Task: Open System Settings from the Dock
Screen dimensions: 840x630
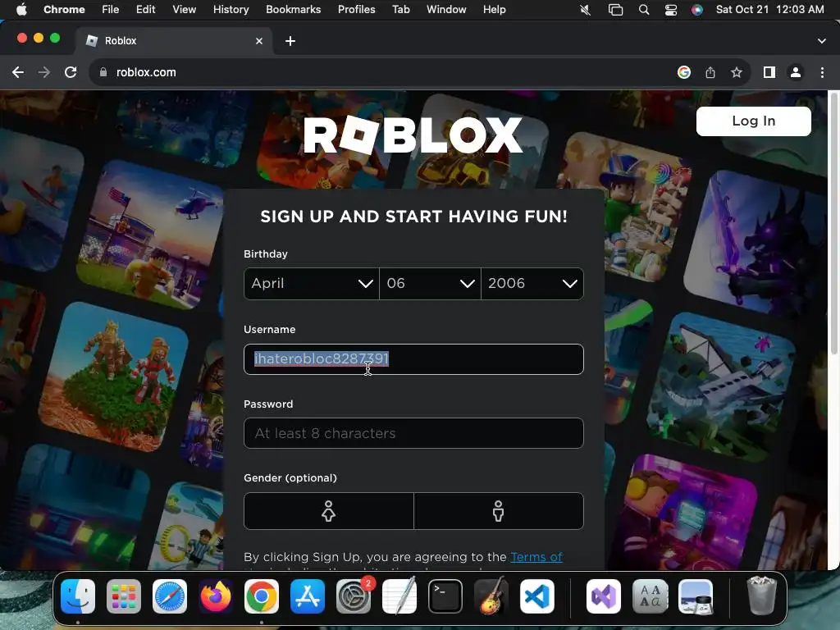Action: pos(354,596)
